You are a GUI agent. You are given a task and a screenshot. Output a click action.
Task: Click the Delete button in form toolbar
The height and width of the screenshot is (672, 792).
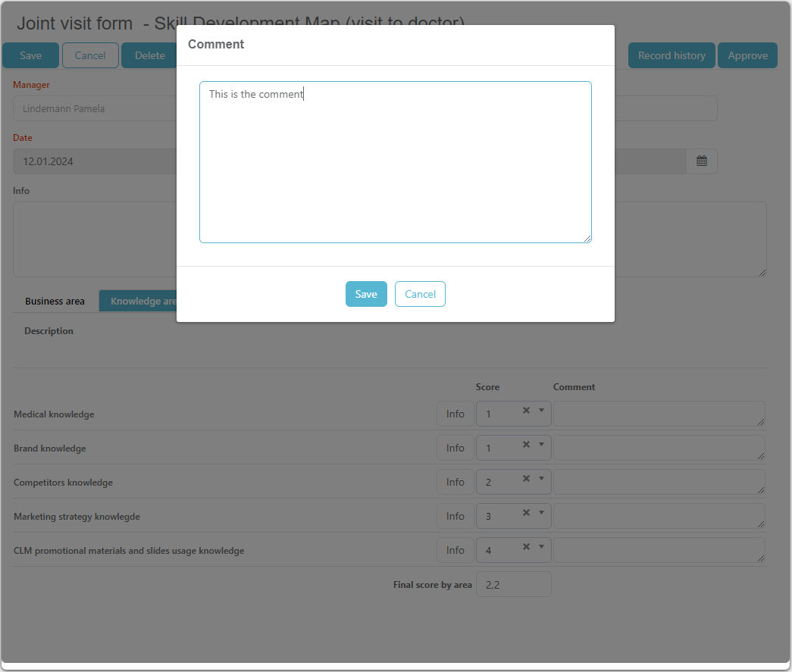click(149, 55)
